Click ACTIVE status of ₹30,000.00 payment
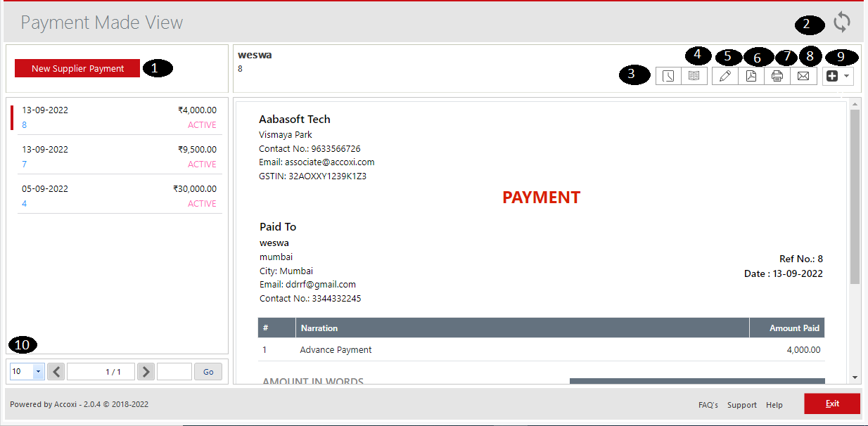868x426 pixels. pyautogui.click(x=202, y=204)
